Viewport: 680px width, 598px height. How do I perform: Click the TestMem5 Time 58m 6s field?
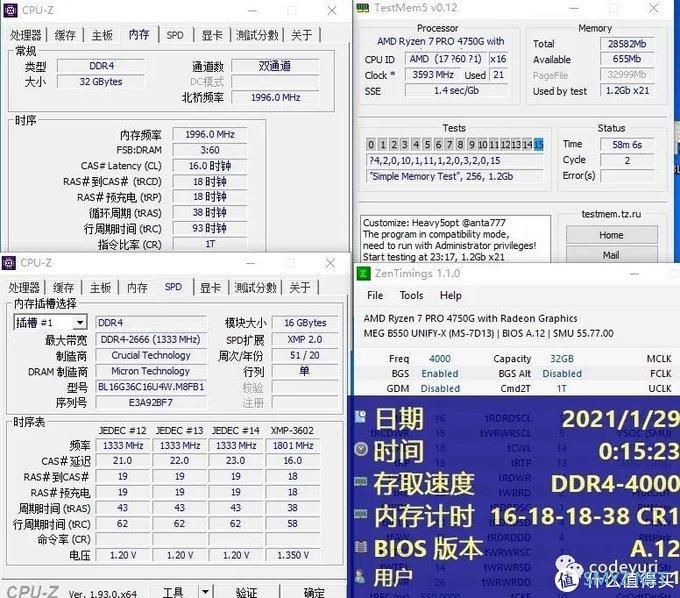627,145
